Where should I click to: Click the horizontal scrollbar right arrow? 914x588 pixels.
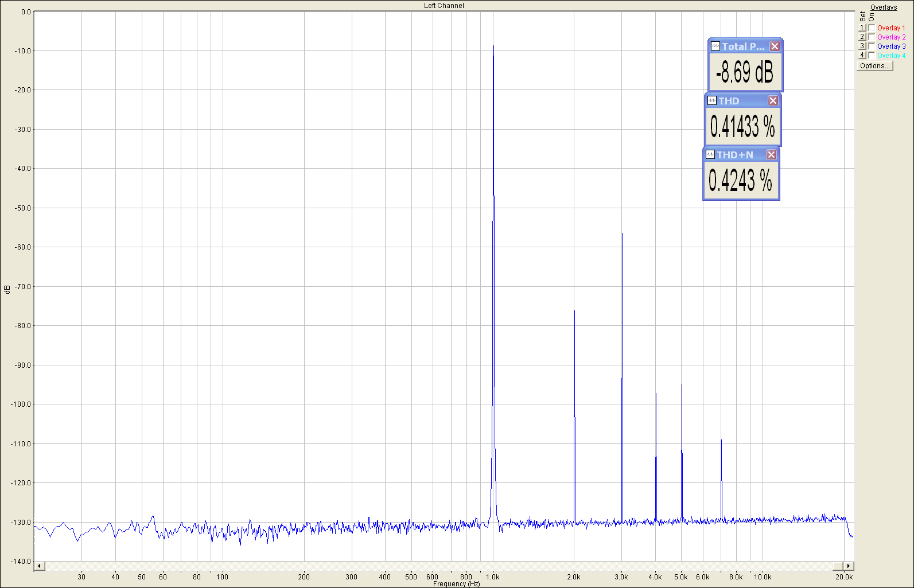pyautogui.click(x=849, y=566)
